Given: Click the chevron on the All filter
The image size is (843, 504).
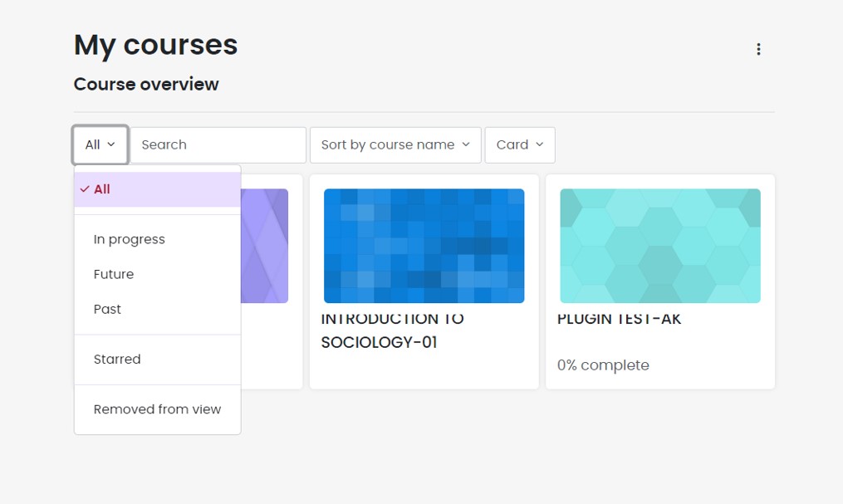Looking at the screenshot, I should click(x=112, y=144).
